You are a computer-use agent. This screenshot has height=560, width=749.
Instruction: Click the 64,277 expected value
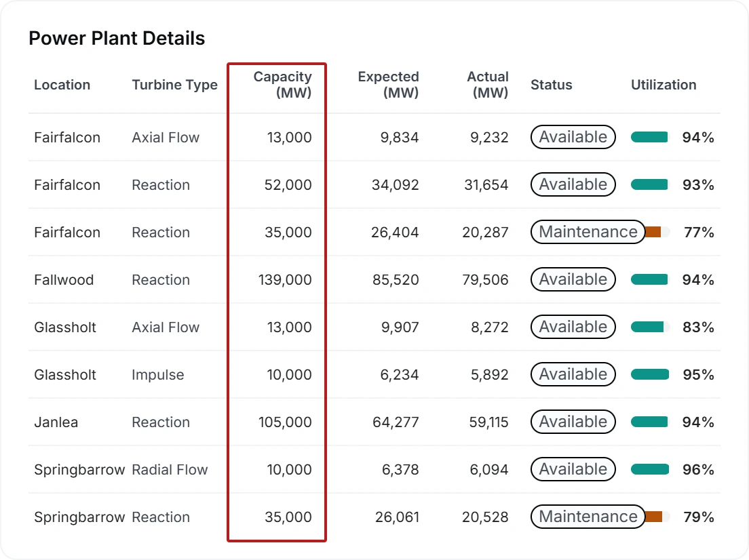click(396, 422)
